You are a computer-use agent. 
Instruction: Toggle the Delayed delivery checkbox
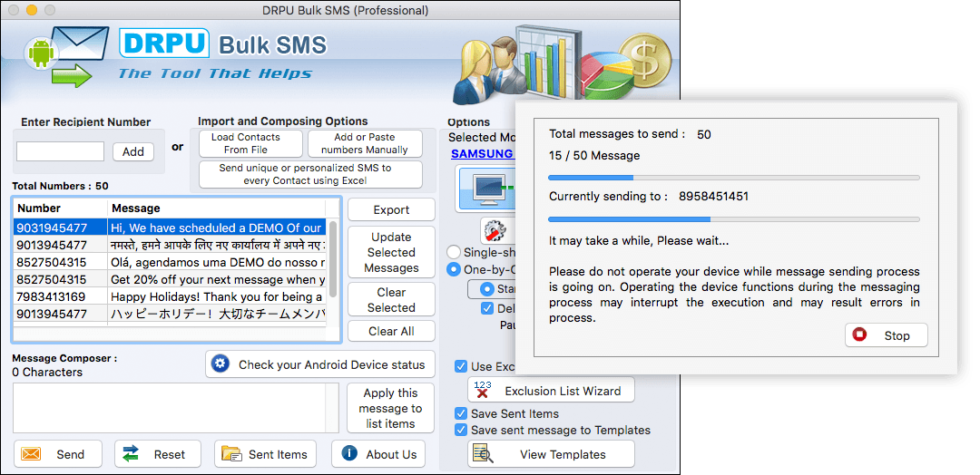[487, 308]
